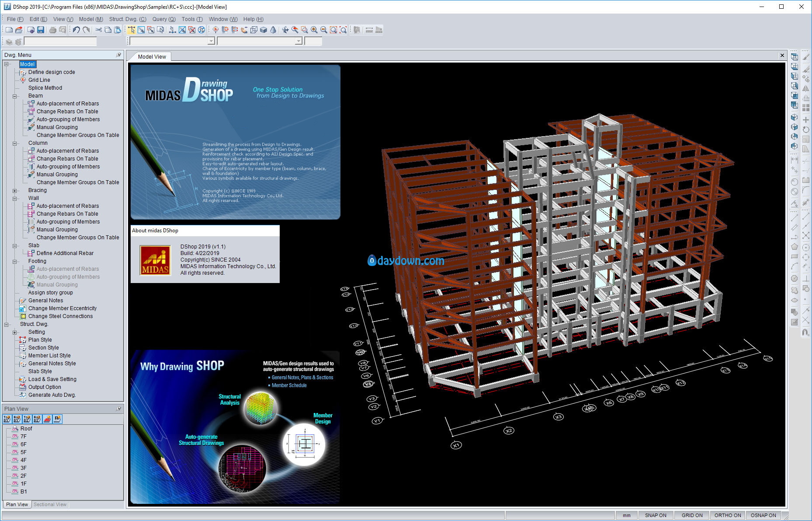This screenshot has width=812, height=521.
Task: Click the Top D1 plan view icon
Action: coord(7,419)
